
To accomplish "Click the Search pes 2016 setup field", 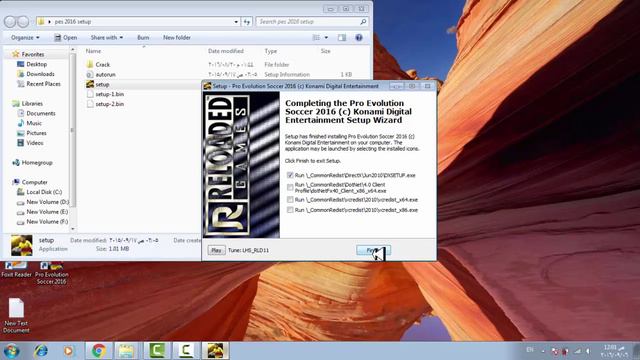I will pyautogui.click(x=312, y=22).
